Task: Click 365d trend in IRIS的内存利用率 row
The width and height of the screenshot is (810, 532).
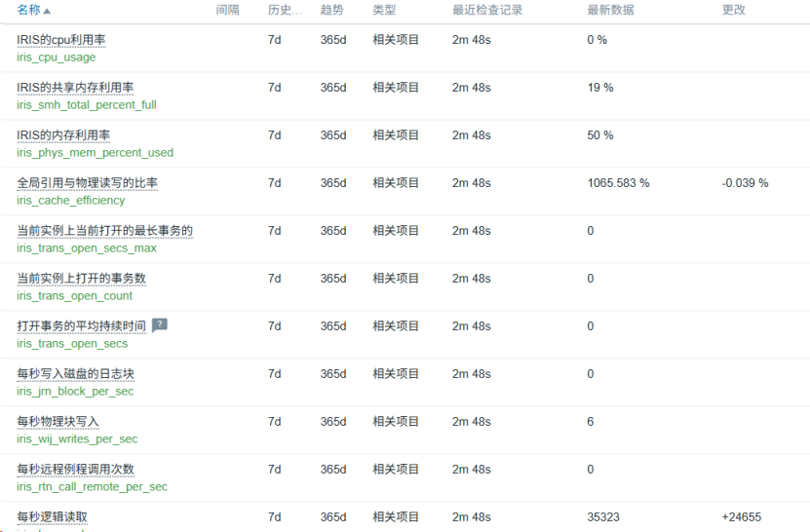Action: [x=333, y=135]
